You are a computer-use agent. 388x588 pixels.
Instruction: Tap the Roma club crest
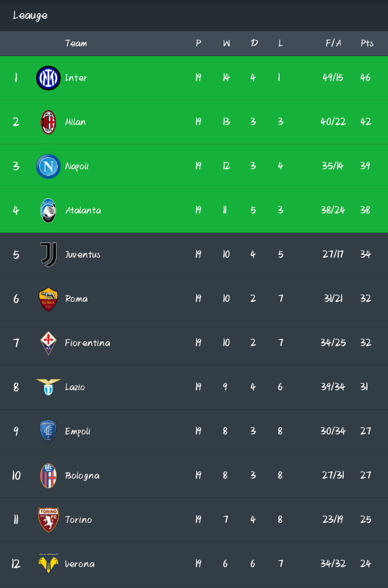[x=48, y=299]
